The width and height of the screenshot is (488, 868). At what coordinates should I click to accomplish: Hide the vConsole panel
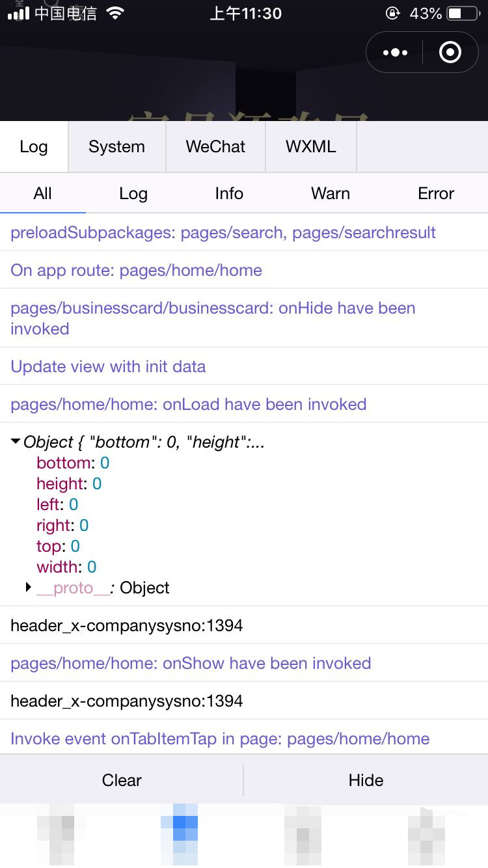pyautogui.click(x=366, y=780)
